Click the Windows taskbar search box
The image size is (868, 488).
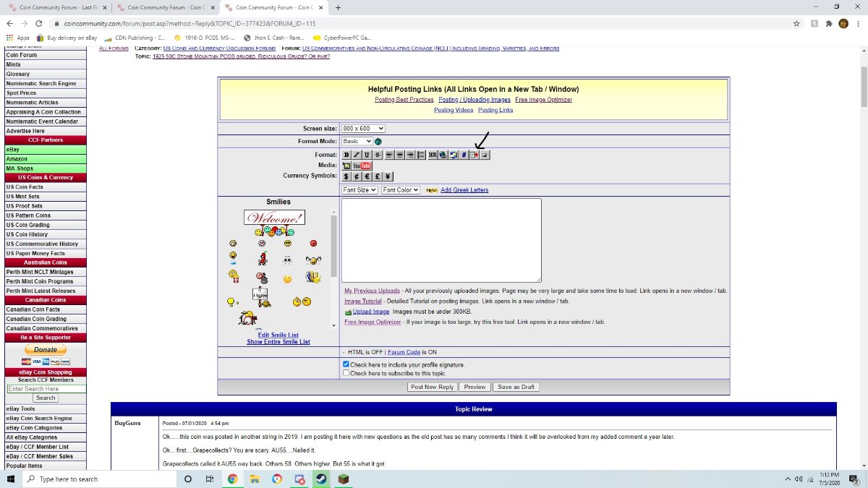[100, 479]
